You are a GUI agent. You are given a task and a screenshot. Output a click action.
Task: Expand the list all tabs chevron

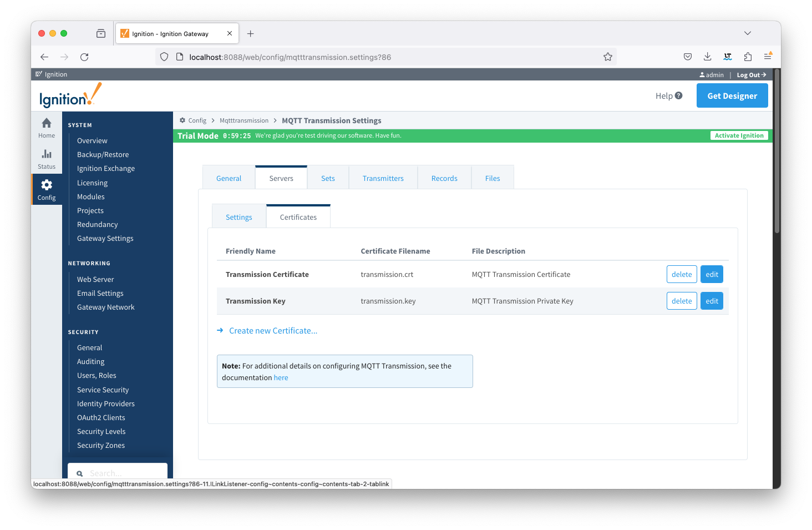pyautogui.click(x=748, y=33)
